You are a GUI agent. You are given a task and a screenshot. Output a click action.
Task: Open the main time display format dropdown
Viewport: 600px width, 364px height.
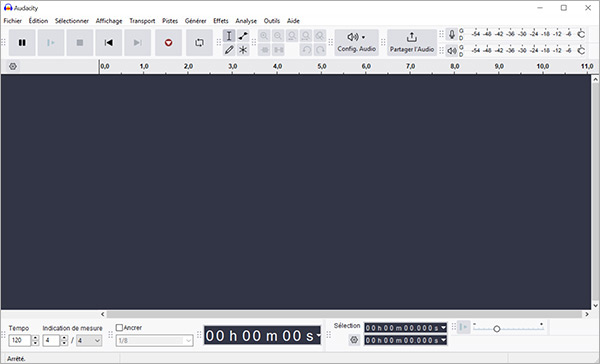(318, 336)
